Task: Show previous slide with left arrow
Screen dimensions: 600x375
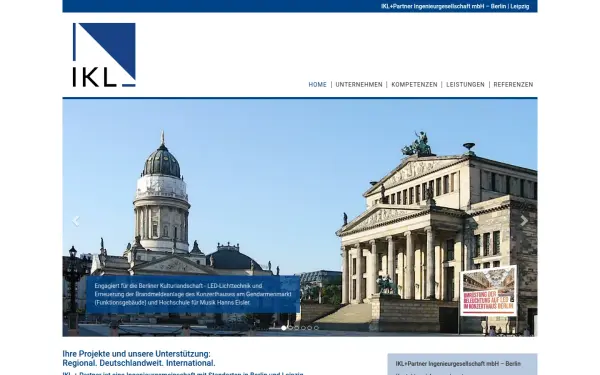Action: 76,221
